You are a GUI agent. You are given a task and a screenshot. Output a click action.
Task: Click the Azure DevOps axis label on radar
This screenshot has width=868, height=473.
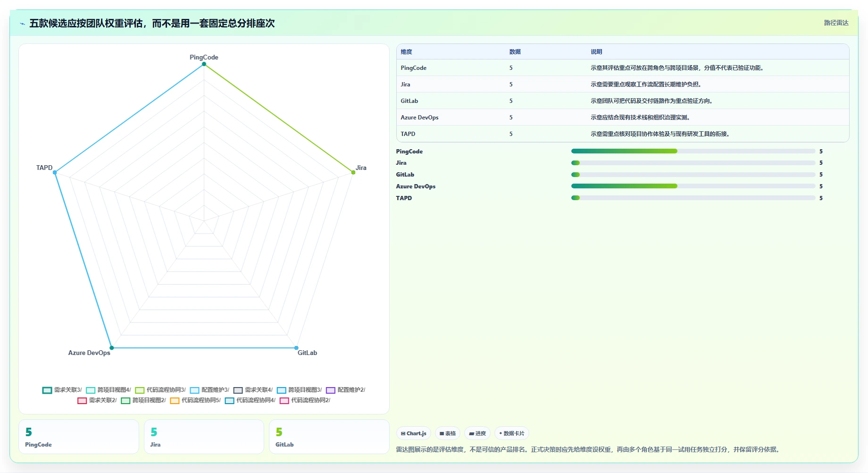pyautogui.click(x=89, y=353)
